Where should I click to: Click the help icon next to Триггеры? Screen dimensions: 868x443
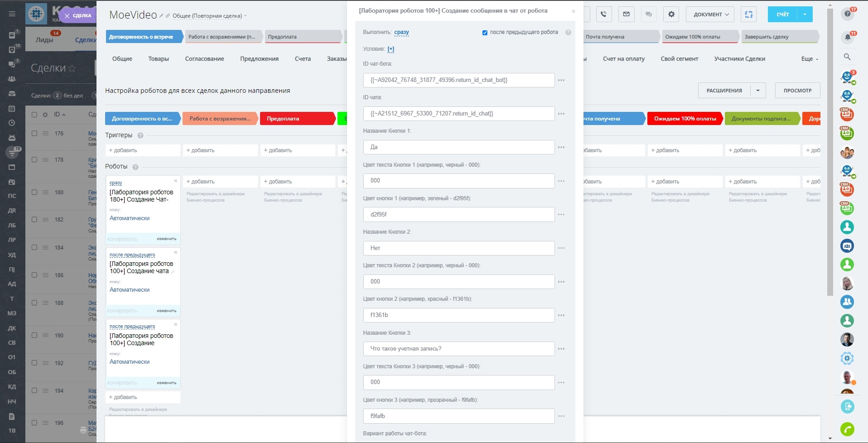coord(140,135)
